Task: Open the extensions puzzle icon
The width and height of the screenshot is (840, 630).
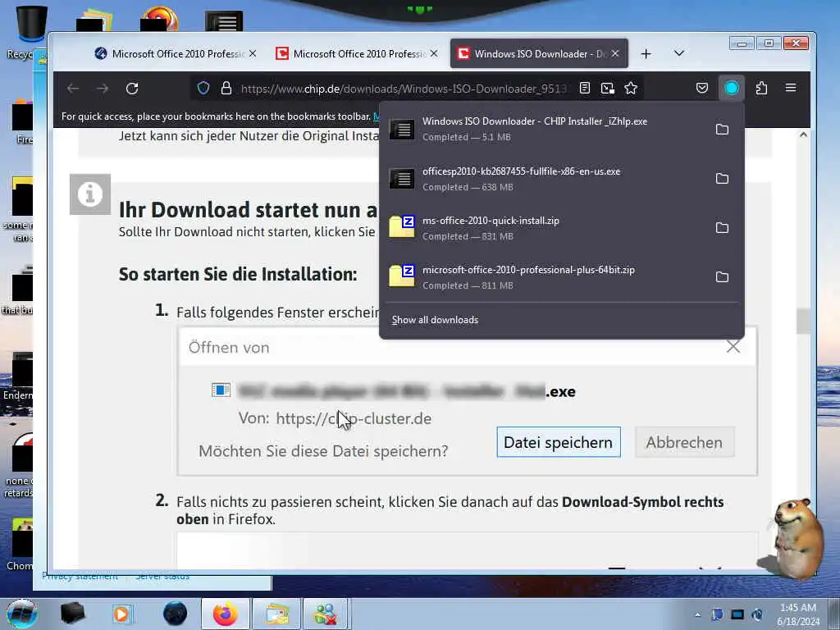Action: point(761,88)
